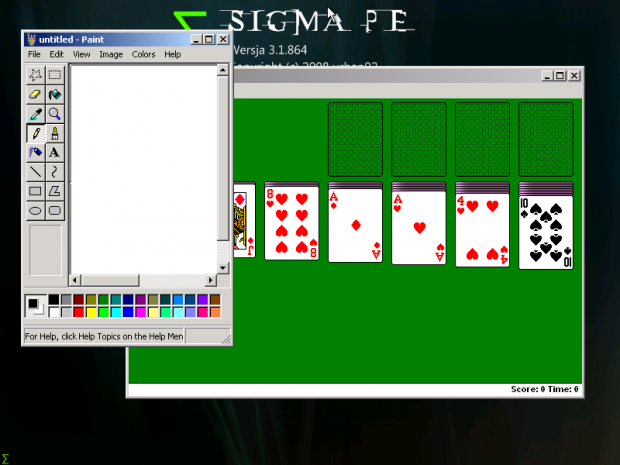Click the 8 of hearts card

click(291, 222)
